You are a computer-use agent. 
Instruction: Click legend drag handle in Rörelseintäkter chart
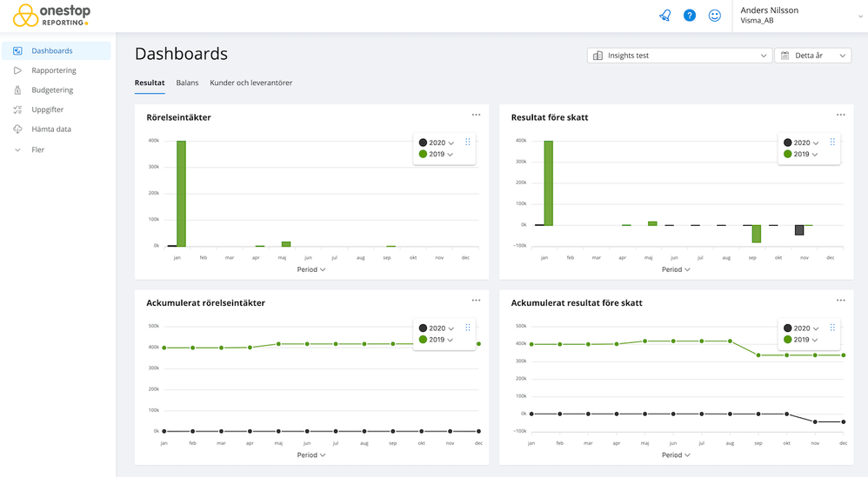pos(468,142)
